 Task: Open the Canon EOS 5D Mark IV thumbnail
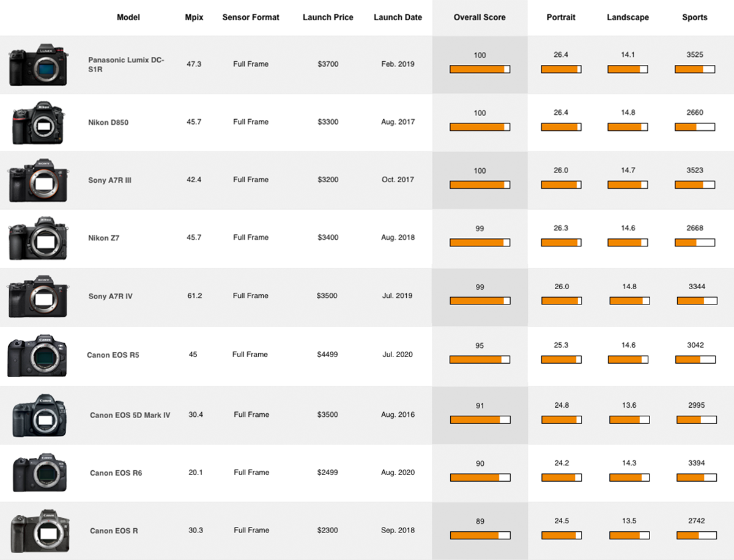(39, 415)
